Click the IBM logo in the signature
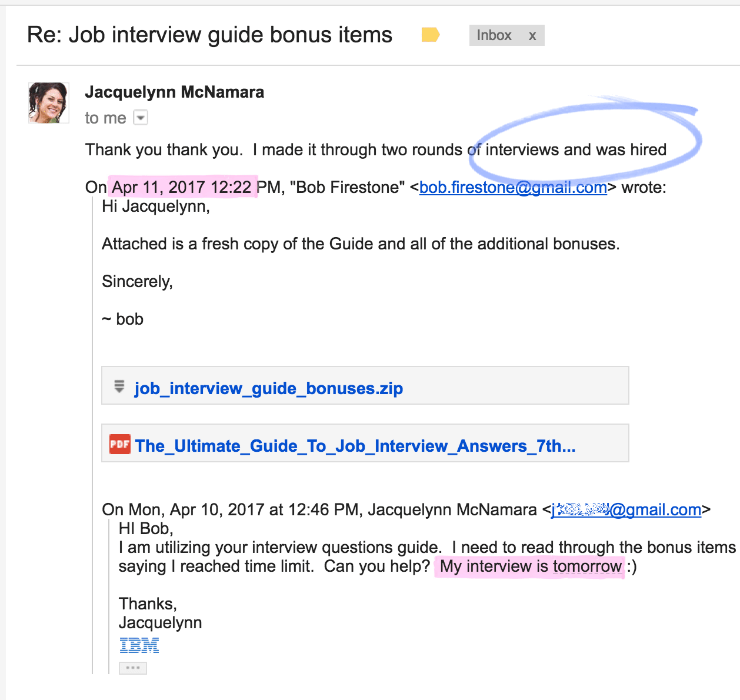This screenshot has height=700, width=740. [139, 645]
